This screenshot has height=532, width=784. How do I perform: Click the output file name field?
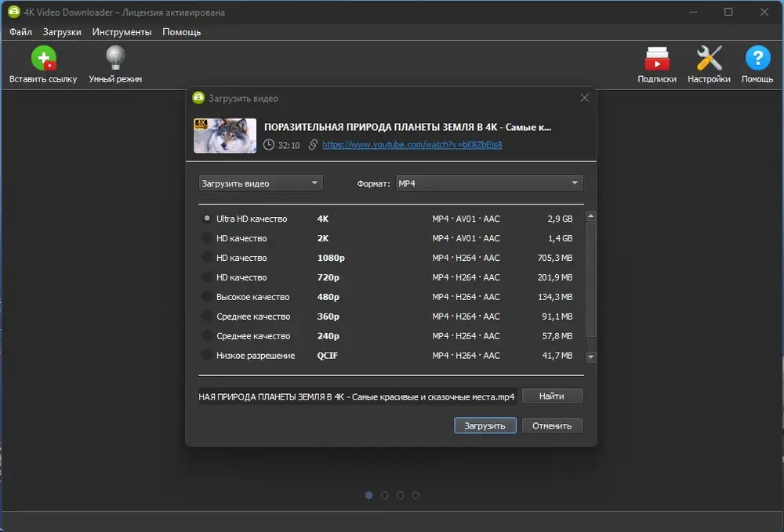[357, 397]
